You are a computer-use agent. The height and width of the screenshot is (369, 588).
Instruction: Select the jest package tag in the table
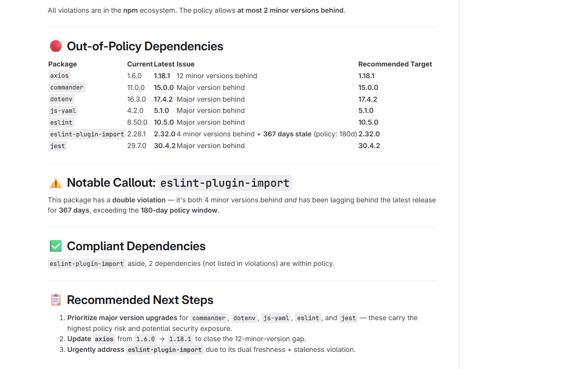tap(57, 146)
